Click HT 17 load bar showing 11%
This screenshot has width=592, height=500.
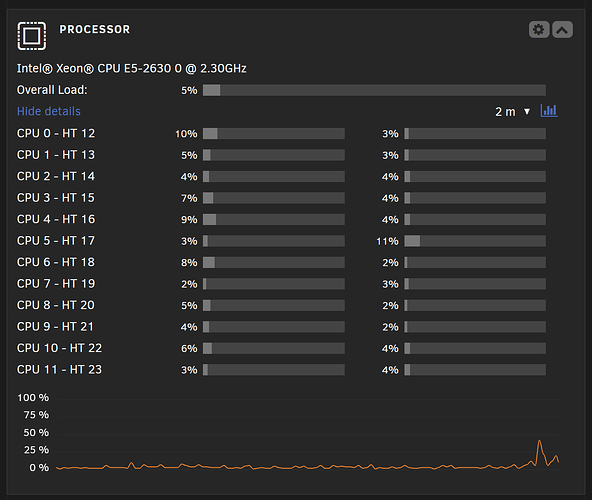[475, 241]
